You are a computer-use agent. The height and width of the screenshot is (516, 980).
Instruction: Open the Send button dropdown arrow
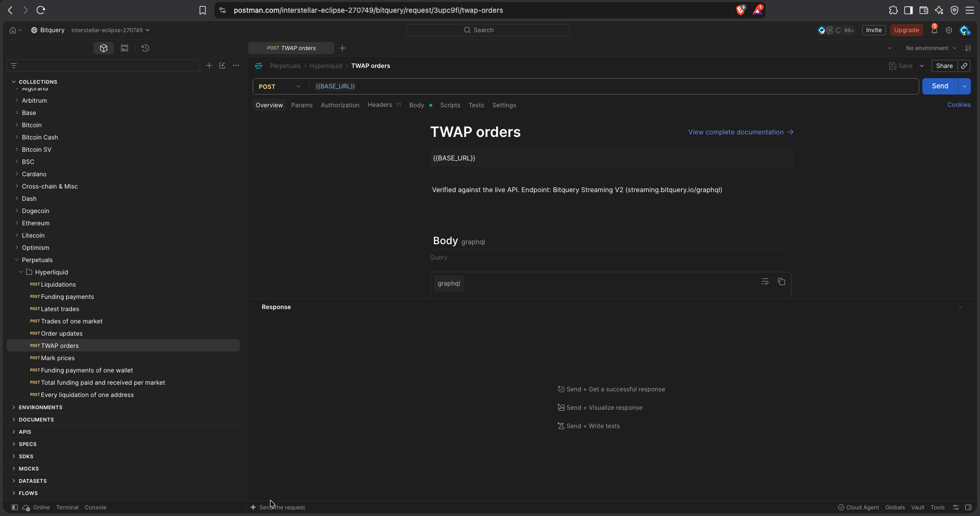965,86
